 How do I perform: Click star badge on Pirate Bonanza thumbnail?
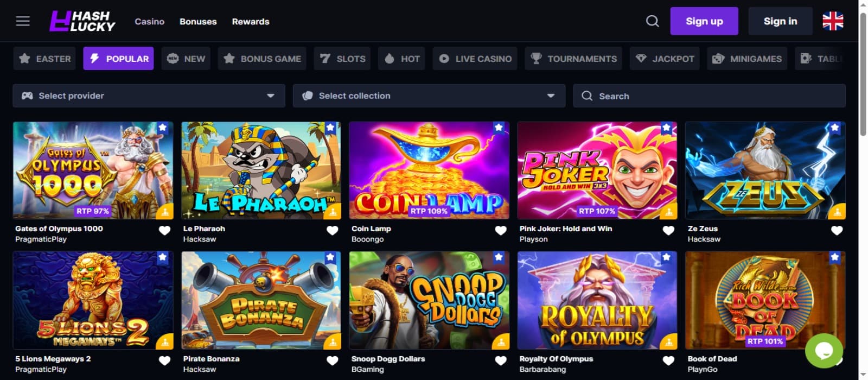click(x=330, y=257)
